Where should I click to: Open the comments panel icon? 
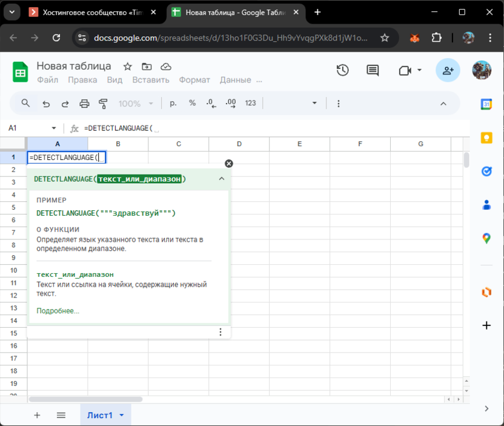click(x=373, y=70)
